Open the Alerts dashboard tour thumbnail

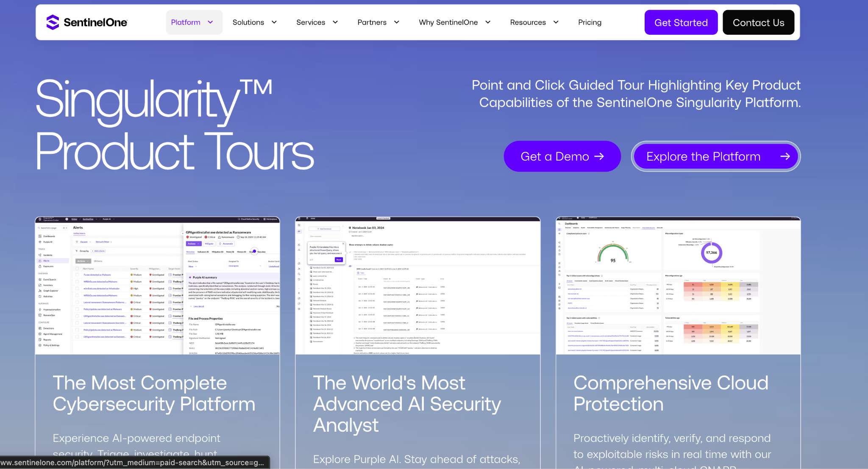coord(157,286)
